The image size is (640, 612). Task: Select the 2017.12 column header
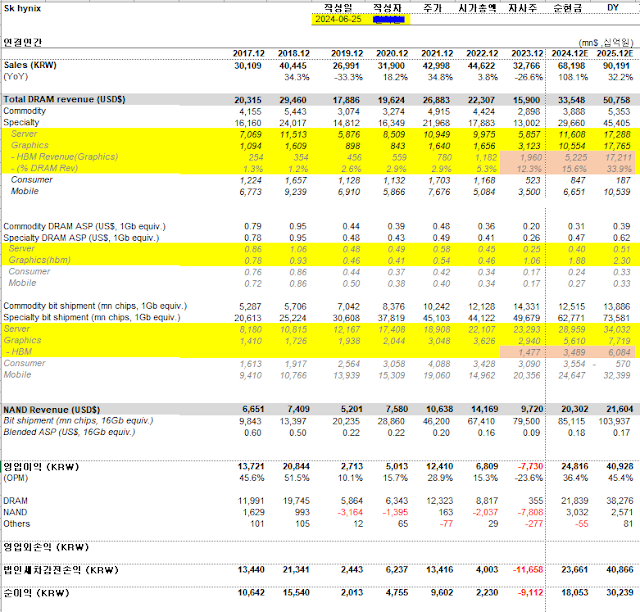[x=249, y=53]
